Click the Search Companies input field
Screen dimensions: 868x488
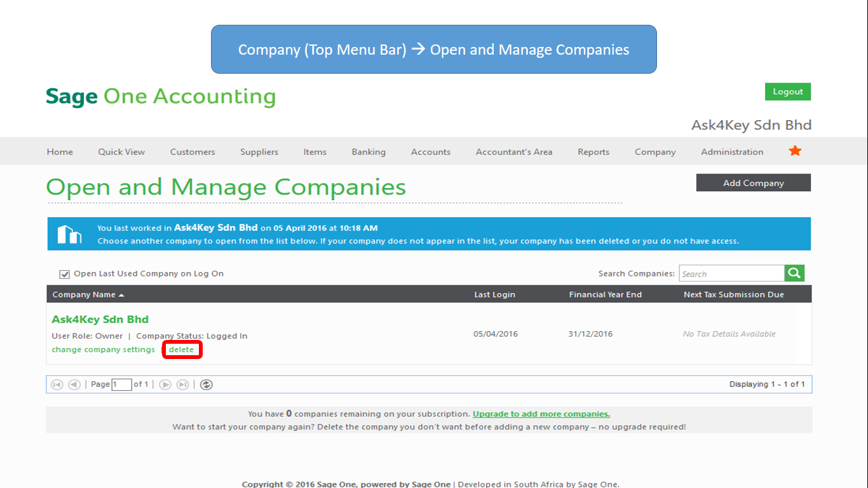[731, 273]
